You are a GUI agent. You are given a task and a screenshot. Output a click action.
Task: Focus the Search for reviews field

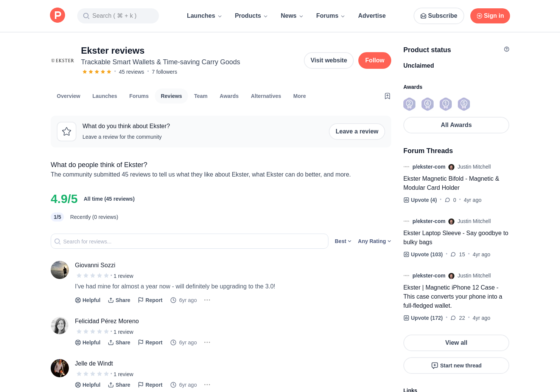189,241
